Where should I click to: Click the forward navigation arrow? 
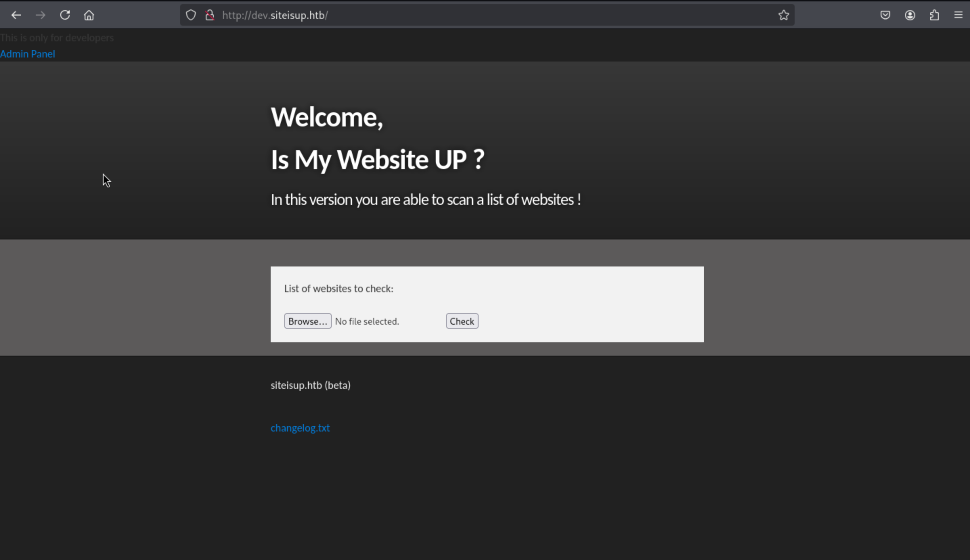[x=40, y=15]
